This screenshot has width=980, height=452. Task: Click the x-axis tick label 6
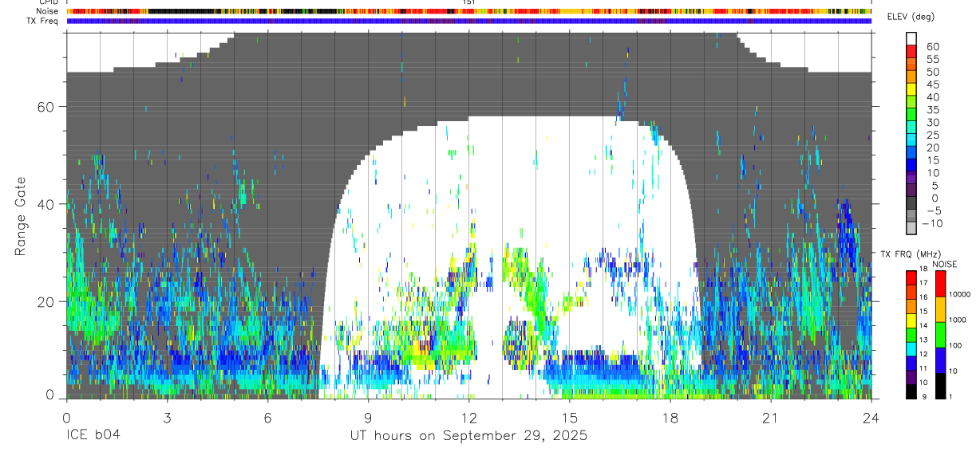coord(267,418)
